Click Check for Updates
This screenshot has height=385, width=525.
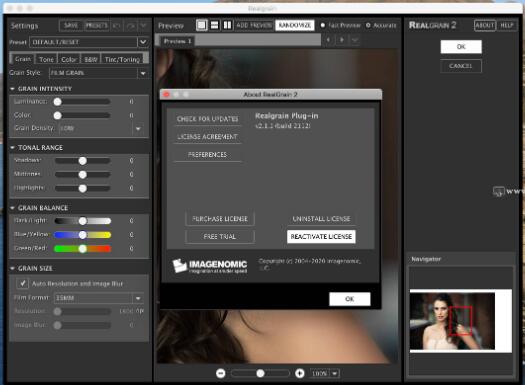coord(208,119)
